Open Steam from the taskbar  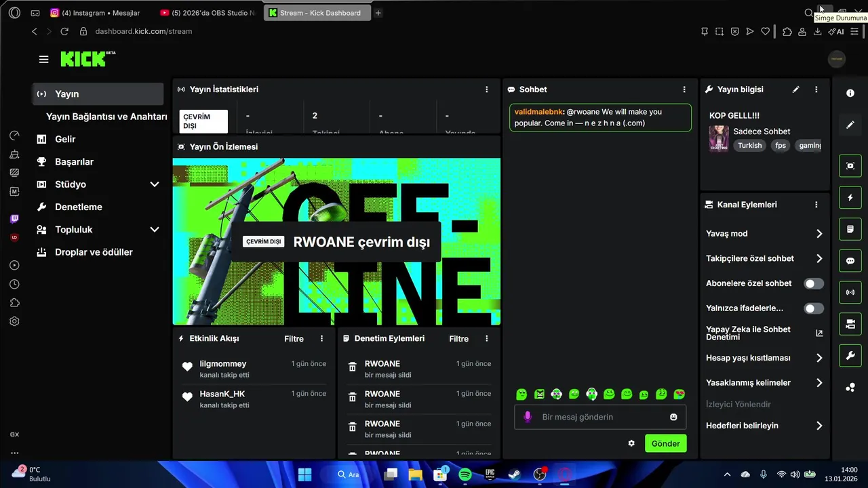pyautogui.click(x=515, y=474)
